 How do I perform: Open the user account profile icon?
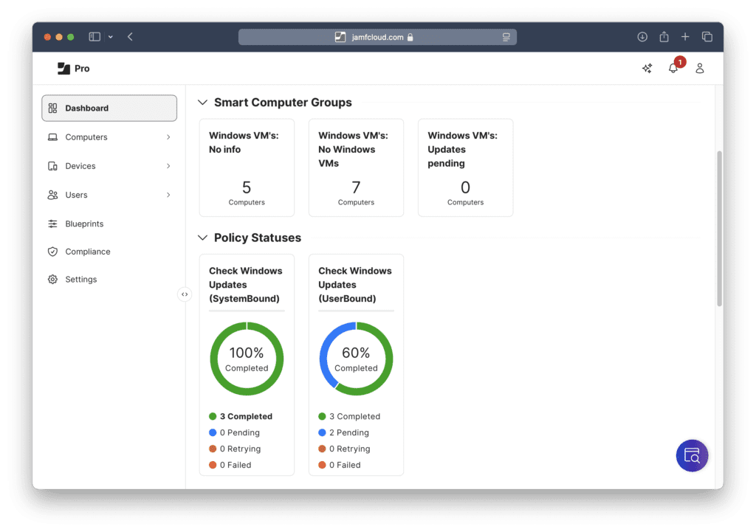coord(700,69)
